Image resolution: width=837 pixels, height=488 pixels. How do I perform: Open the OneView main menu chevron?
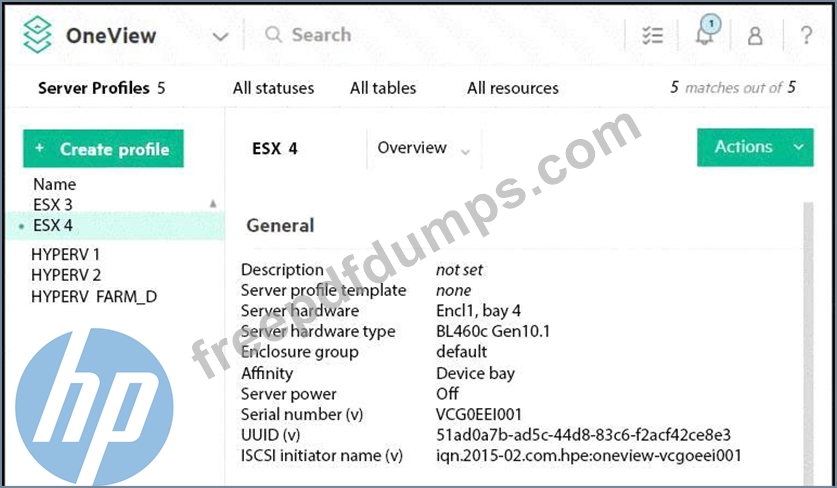point(220,36)
